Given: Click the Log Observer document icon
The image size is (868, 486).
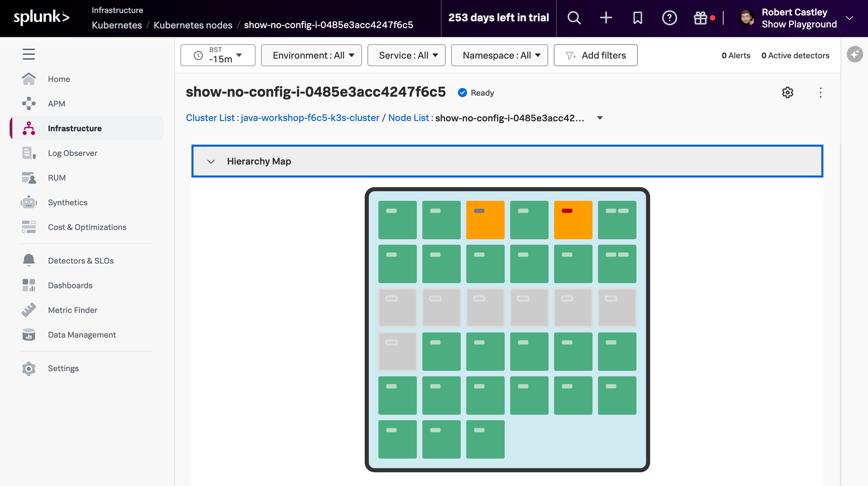Looking at the screenshot, I should (x=29, y=153).
